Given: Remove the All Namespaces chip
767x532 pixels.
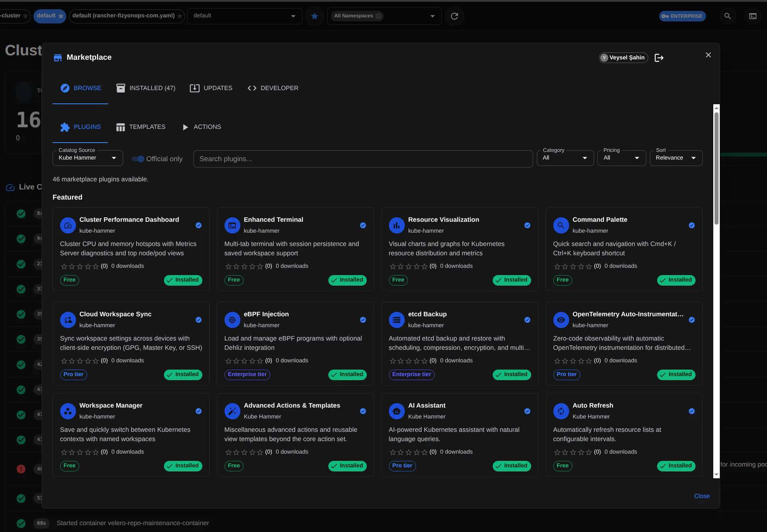Looking at the screenshot, I should tap(378, 16).
